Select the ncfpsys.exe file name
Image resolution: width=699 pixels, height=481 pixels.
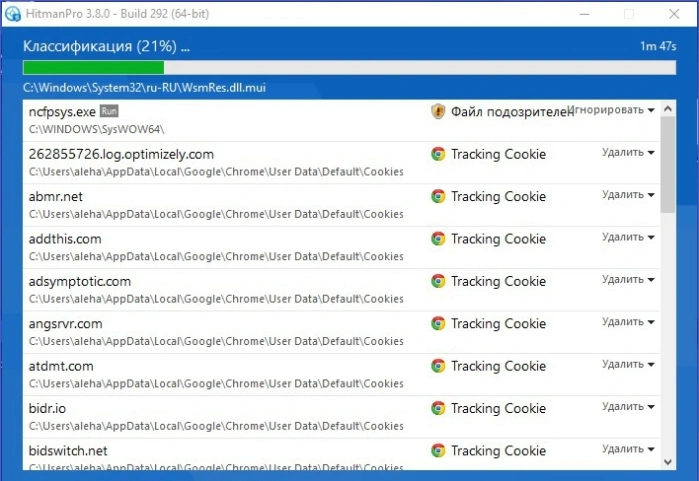pos(62,112)
